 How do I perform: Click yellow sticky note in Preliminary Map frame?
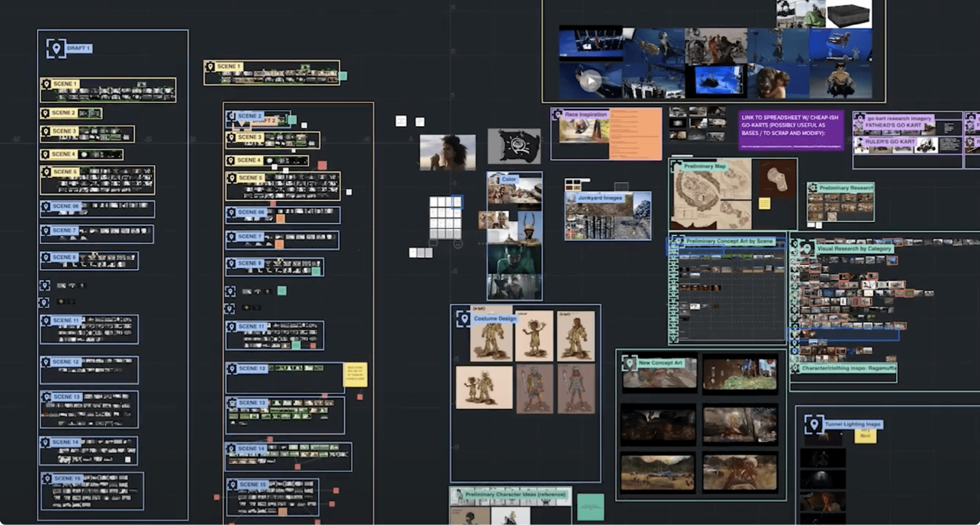(764, 203)
